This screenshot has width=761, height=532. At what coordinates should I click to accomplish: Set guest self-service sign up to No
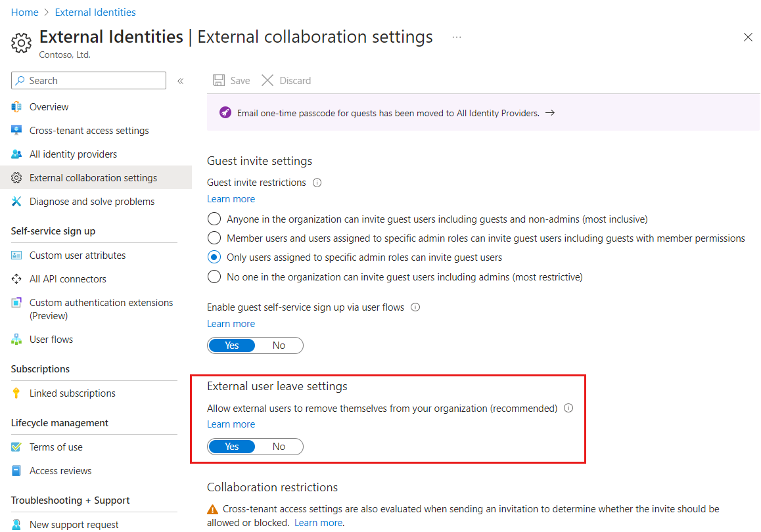279,345
